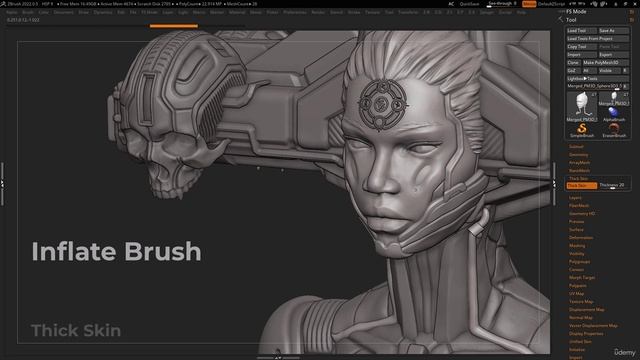The width and height of the screenshot is (640, 360).
Task: Open the Stroke menu
Action: click(x=354, y=12)
